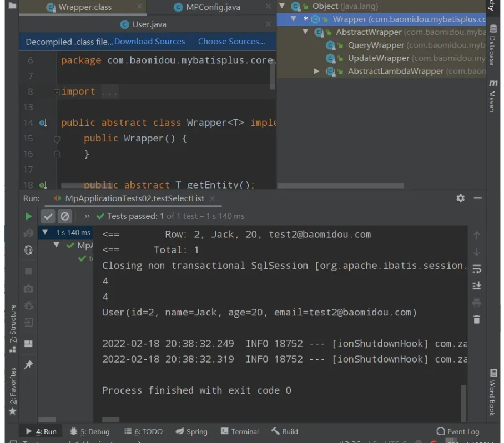Expand the AbstractLambdaWrapper hierarchy node
Image resolution: width=504 pixels, height=443 pixels.
point(317,71)
